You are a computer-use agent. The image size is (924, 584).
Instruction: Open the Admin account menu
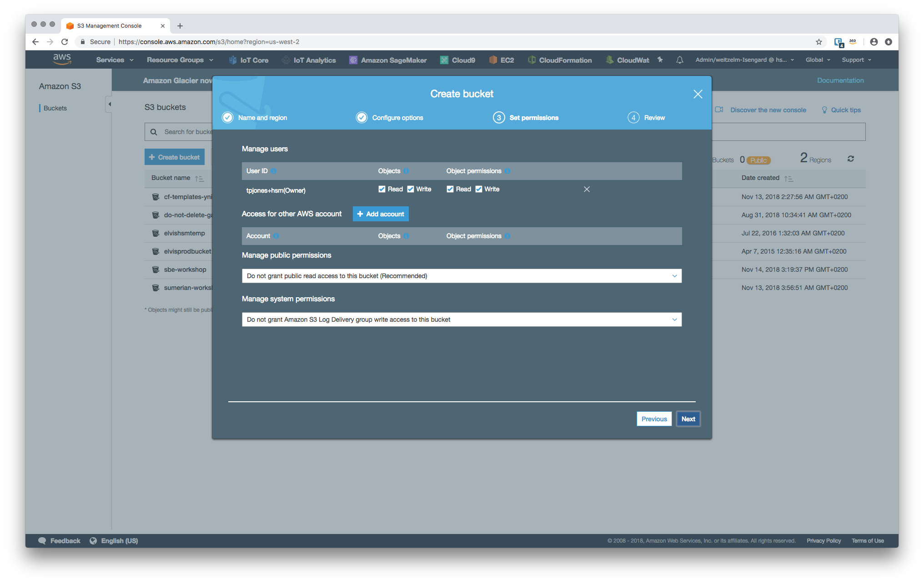pos(744,60)
